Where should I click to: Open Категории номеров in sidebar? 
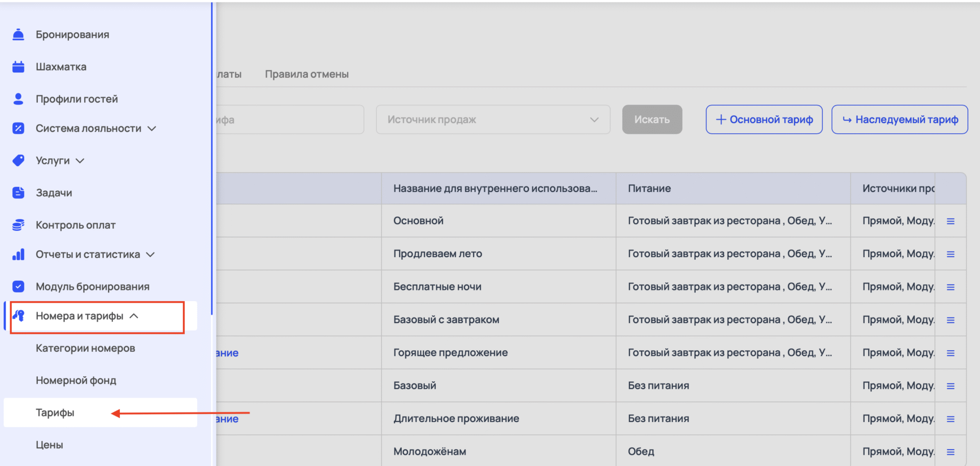(85, 348)
